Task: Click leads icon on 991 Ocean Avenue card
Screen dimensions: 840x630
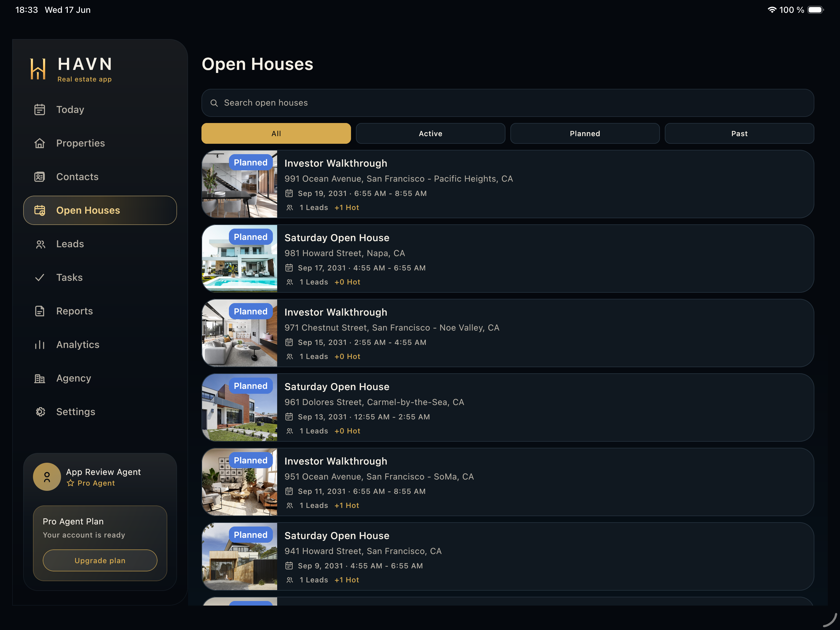Action: coord(289,208)
